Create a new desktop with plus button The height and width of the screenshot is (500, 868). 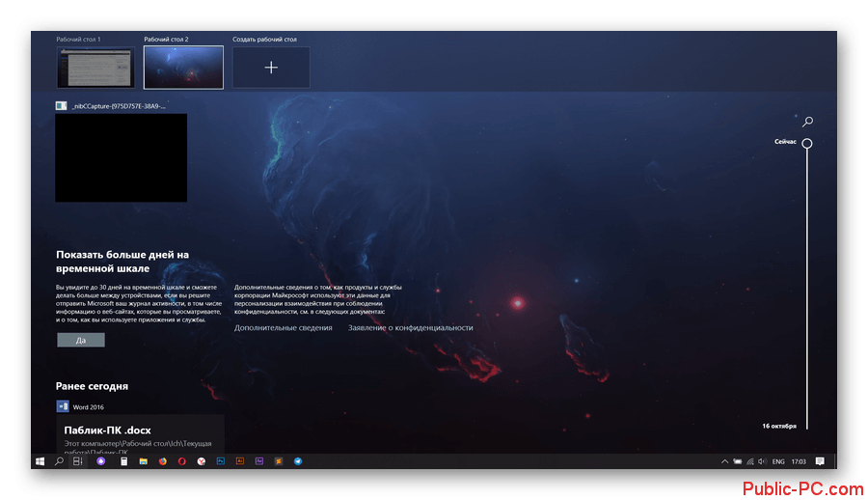click(x=271, y=67)
